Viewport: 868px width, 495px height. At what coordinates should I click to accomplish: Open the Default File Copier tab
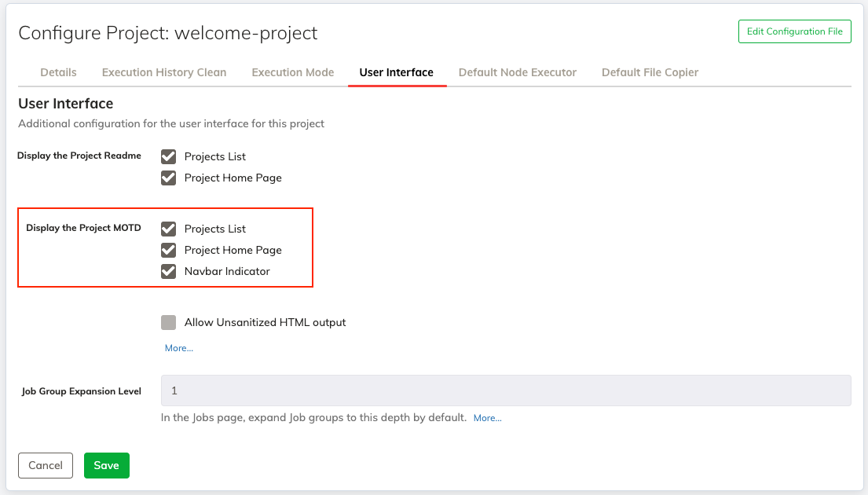(650, 72)
